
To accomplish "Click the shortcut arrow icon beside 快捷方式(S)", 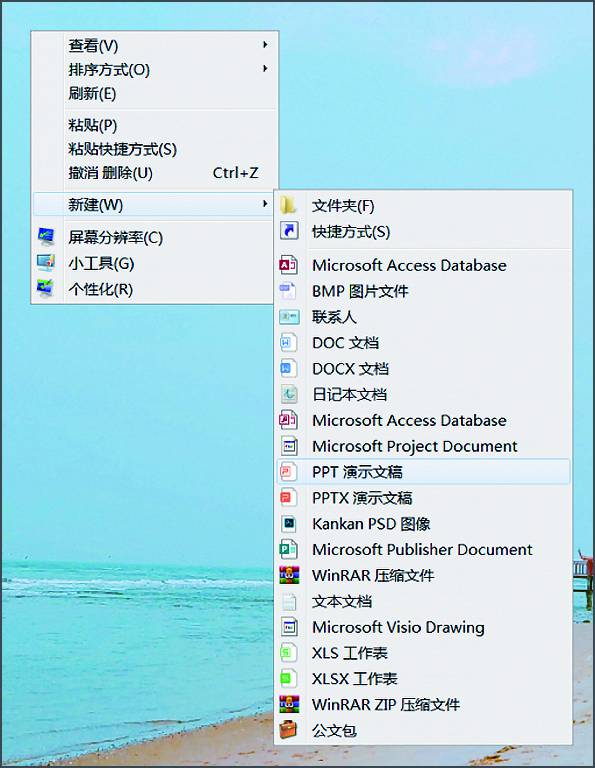I will pyautogui.click(x=288, y=231).
